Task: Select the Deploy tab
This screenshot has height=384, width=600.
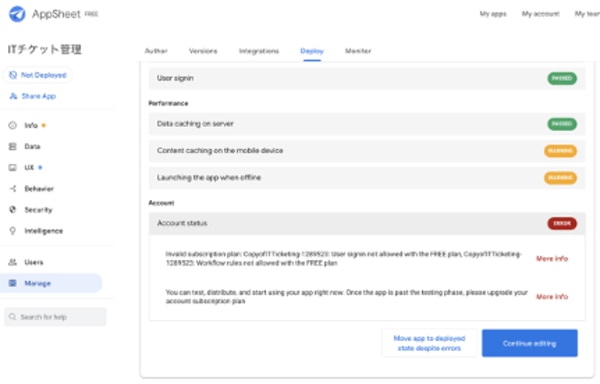Action: click(312, 51)
